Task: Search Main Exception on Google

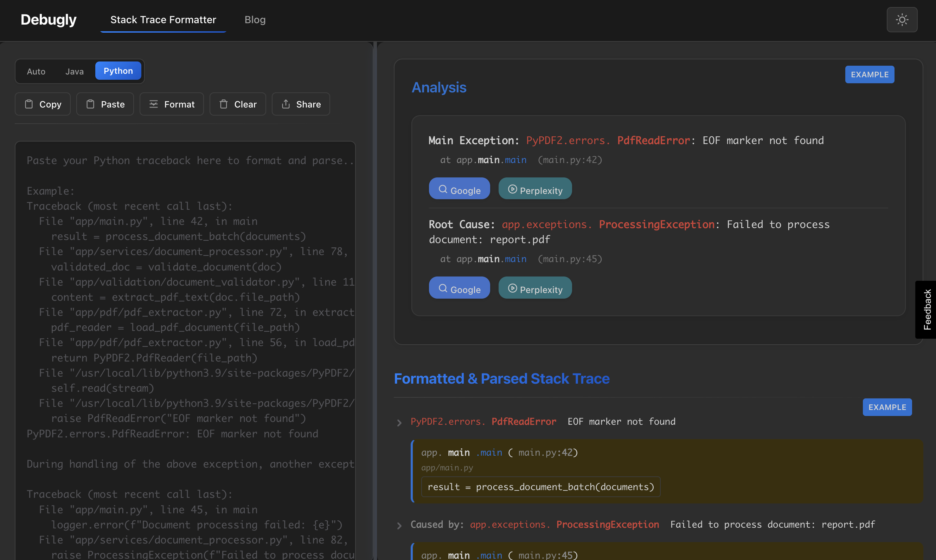Action: tap(459, 189)
